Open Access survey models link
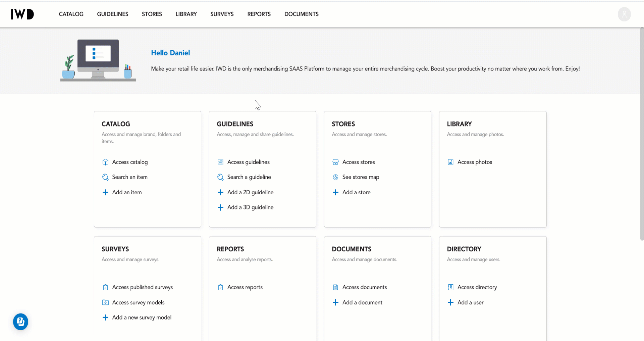The width and height of the screenshot is (644, 341). (138, 302)
